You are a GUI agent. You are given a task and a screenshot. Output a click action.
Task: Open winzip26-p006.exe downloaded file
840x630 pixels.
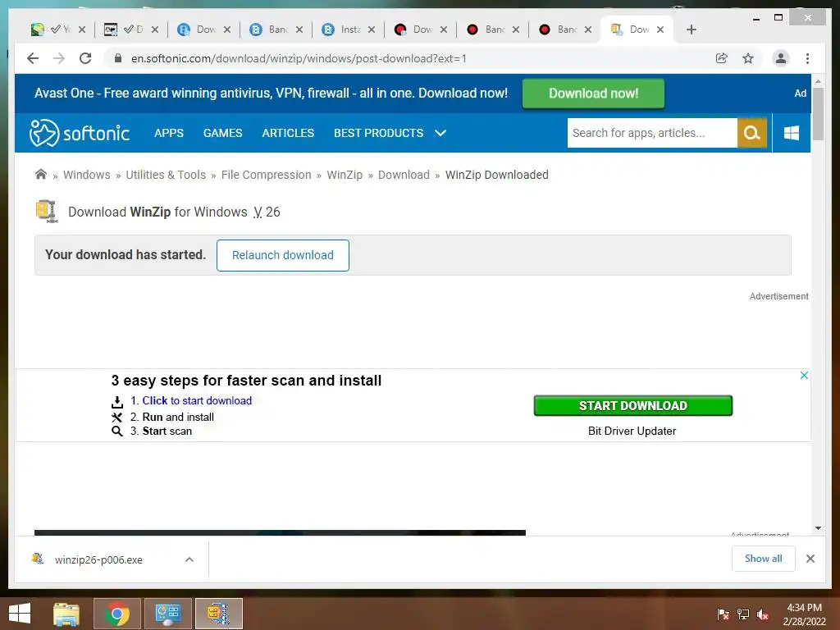98,559
